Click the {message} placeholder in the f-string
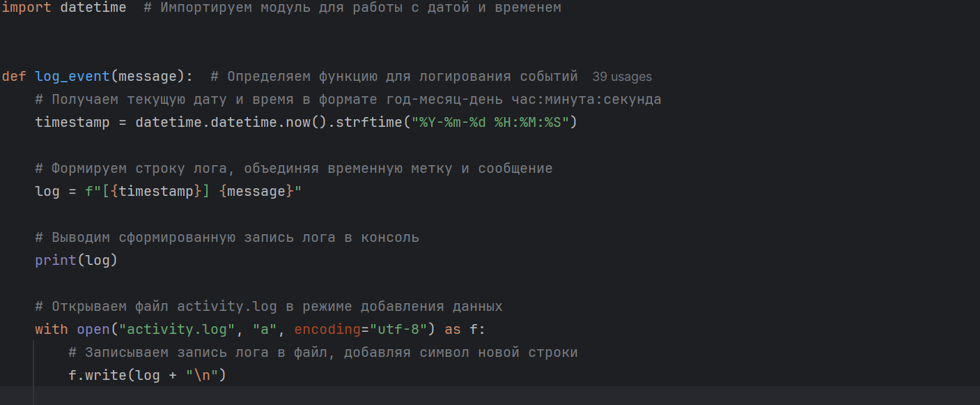The width and height of the screenshot is (980, 405). 256,191
